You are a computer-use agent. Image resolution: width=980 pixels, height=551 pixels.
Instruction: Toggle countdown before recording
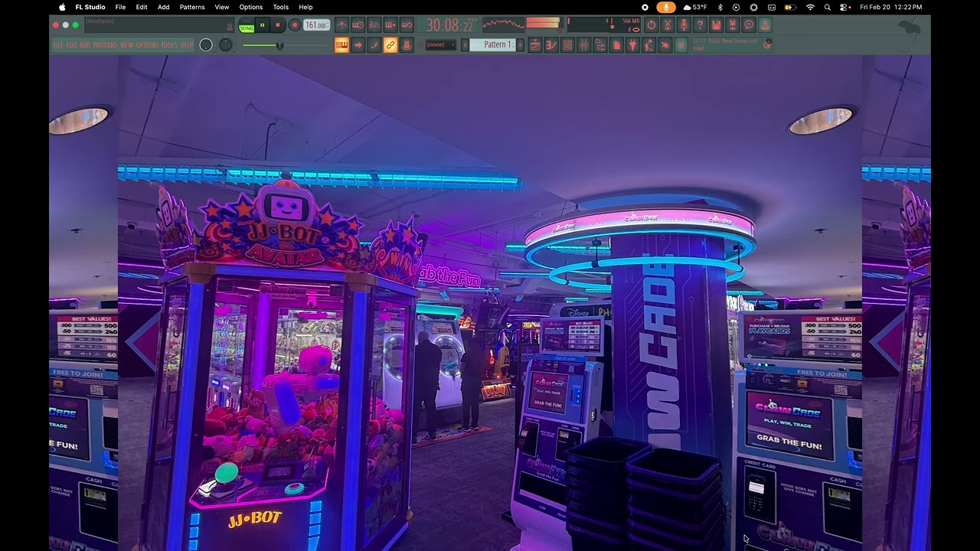coord(374,25)
